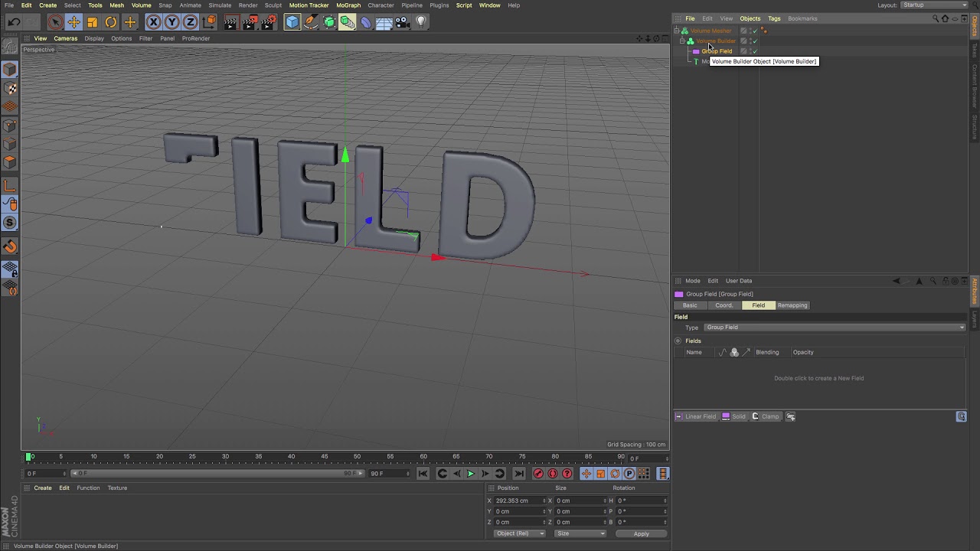Open the Volume menu
980x551 pixels.
click(x=141, y=5)
